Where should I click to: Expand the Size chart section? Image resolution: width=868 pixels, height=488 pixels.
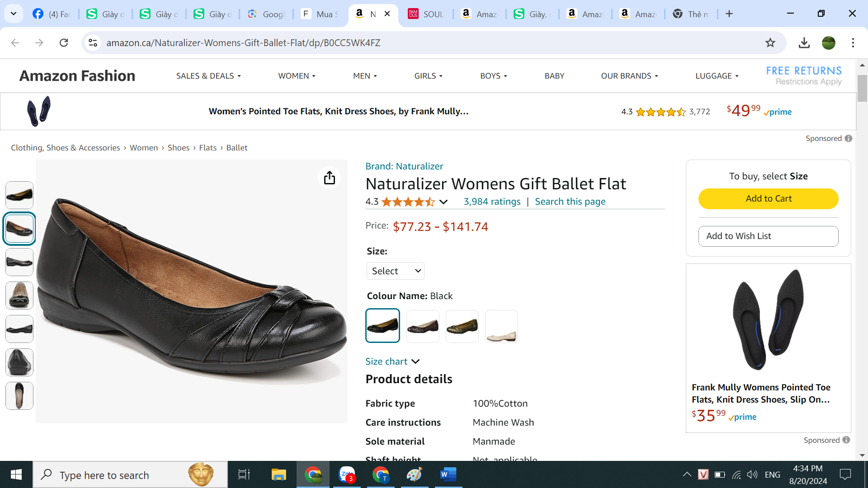pyautogui.click(x=392, y=361)
